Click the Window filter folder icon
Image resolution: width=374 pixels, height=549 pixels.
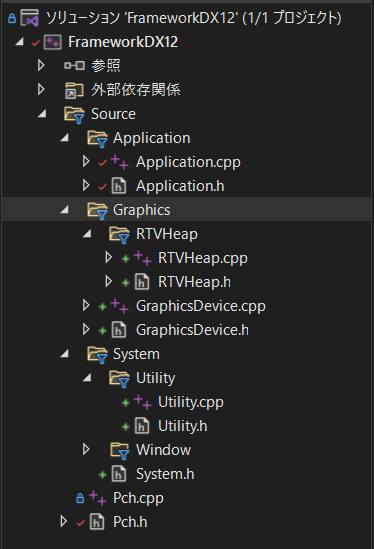[x=119, y=451]
